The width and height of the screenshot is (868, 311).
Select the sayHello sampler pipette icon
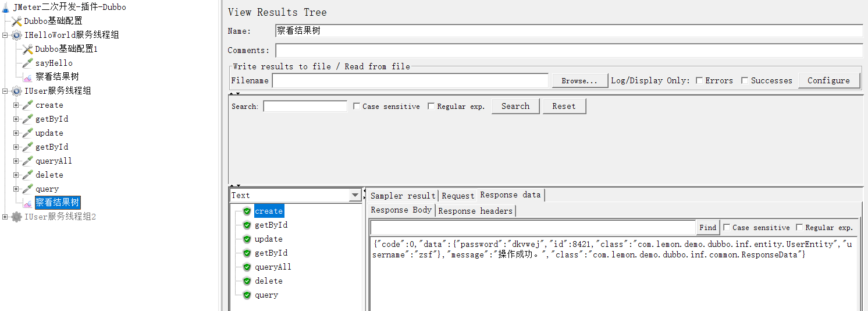pos(27,63)
